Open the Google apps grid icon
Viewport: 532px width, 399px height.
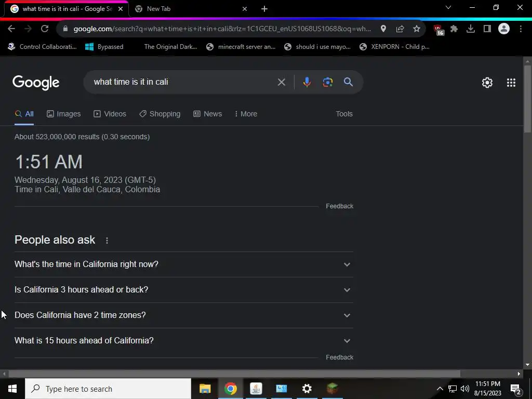coord(511,83)
